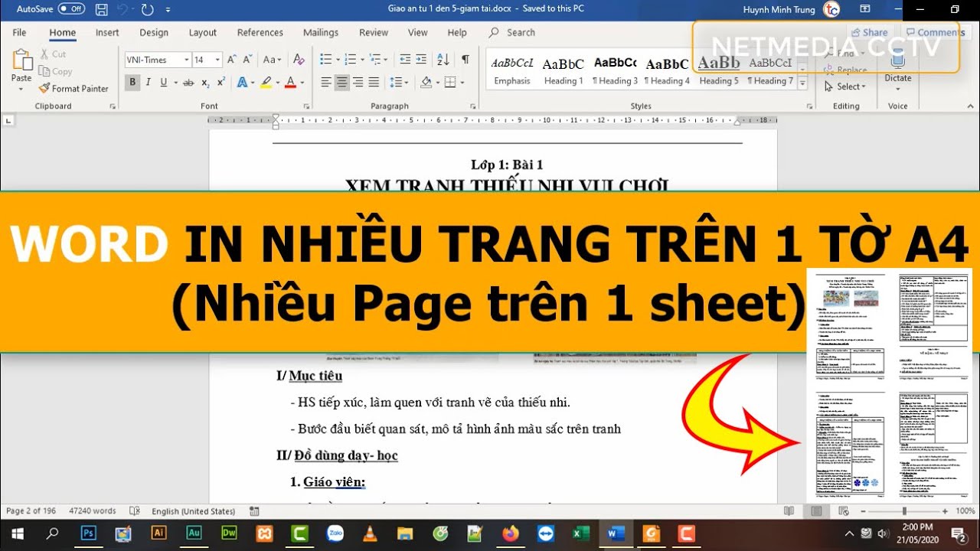980x551 pixels.
Task: Apply the yellow text highlight color
Action: pos(266,83)
